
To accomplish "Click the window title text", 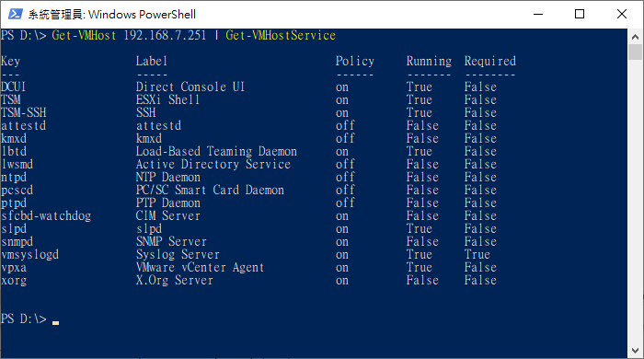I will [111, 15].
